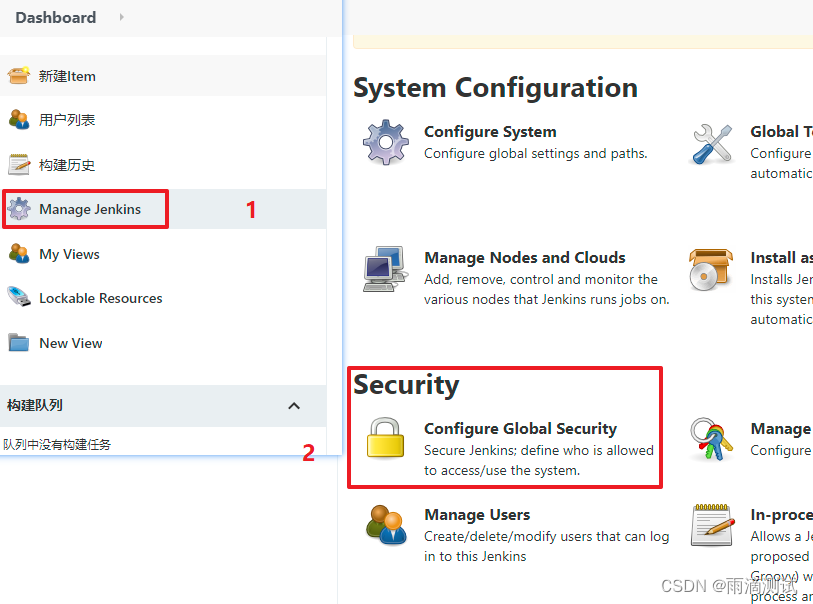Open the 新建Item link
This screenshot has height=604, width=813.
tap(67, 76)
